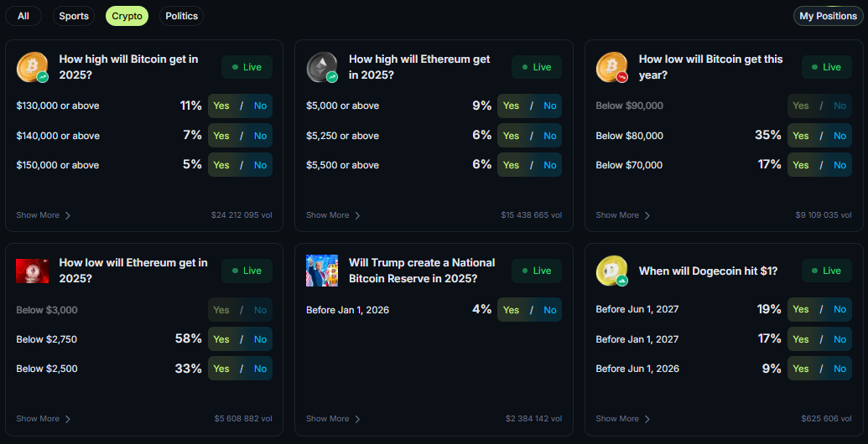Open the My Positions button
Viewport: 868px width, 444px height.
coord(828,16)
